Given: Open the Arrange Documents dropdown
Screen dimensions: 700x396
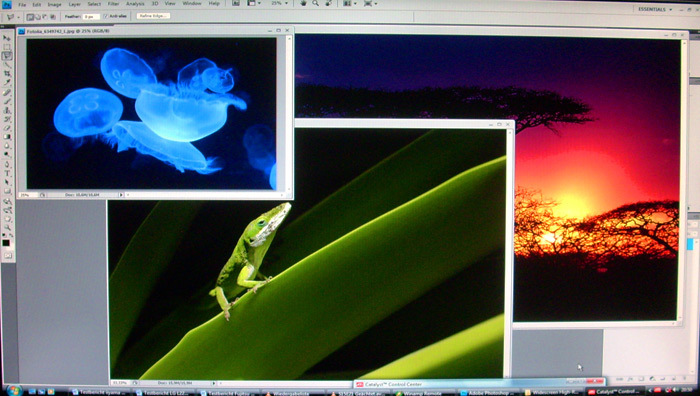Looking at the screenshot, I should pyautogui.click(x=349, y=4).
